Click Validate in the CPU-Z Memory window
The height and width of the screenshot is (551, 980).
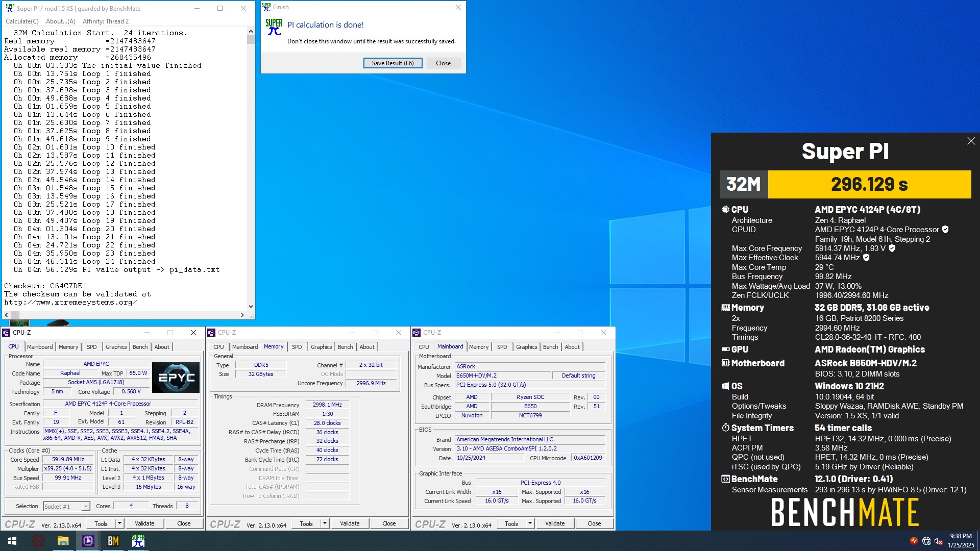coord(350,523)
